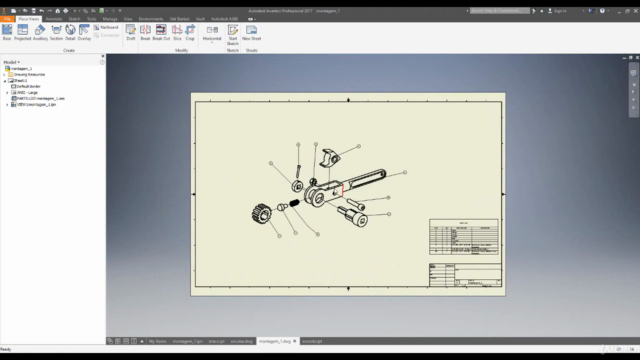
Task: Activate the Crop tool
Action: [x=190, y=32]
